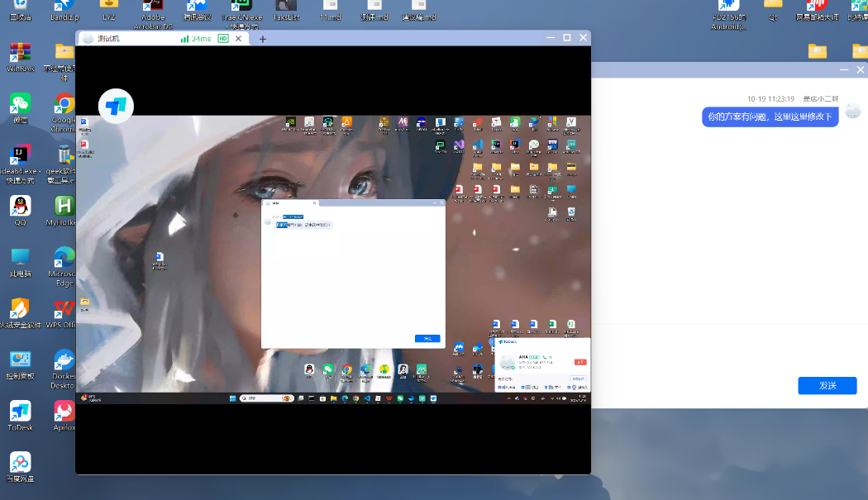Open the MyHotkey desktop shortcut
Viewport: 868px width, 500px height.
[x=64, y=209]
